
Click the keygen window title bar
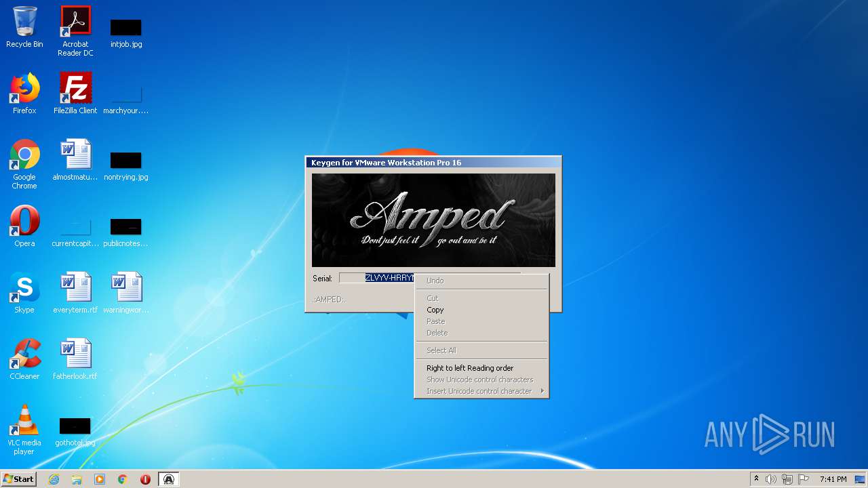pyautogui.click(x=433, y=162)
